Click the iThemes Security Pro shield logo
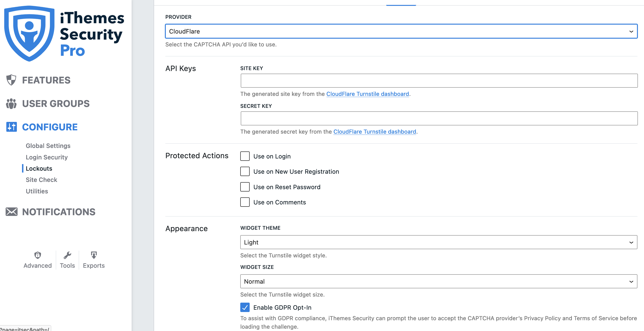The width and height of the screenshot is (644, 331). [29, 33]
